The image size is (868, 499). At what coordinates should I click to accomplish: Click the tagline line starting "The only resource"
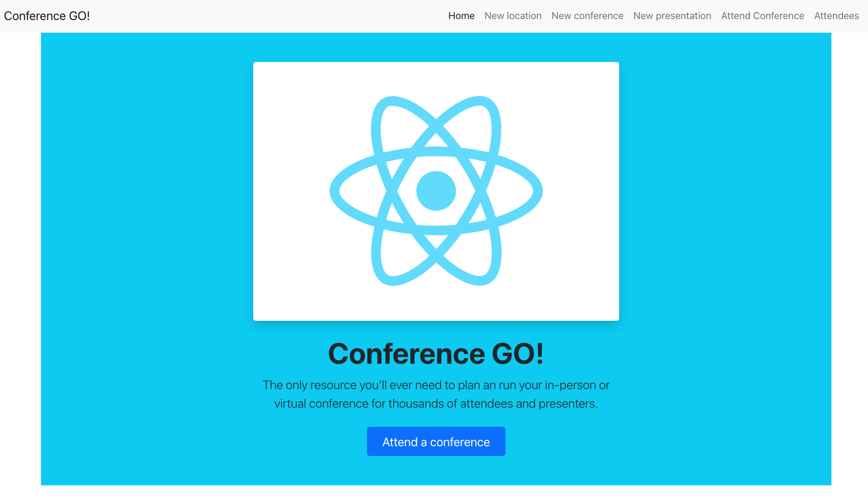click(436, 385)
